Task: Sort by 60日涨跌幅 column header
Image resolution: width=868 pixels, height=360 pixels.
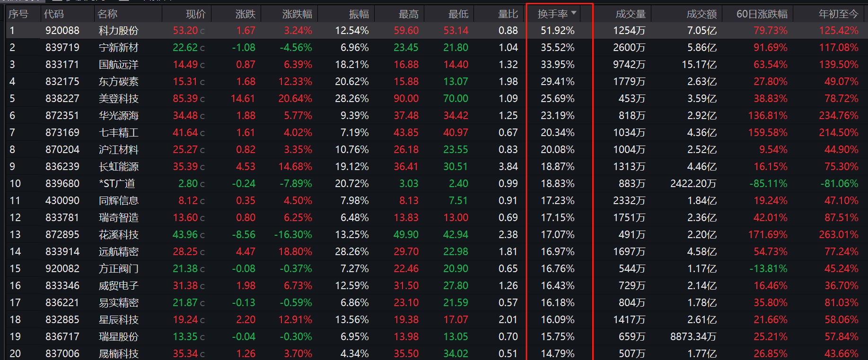Action: pyautogui.click(x=762, y=14)
